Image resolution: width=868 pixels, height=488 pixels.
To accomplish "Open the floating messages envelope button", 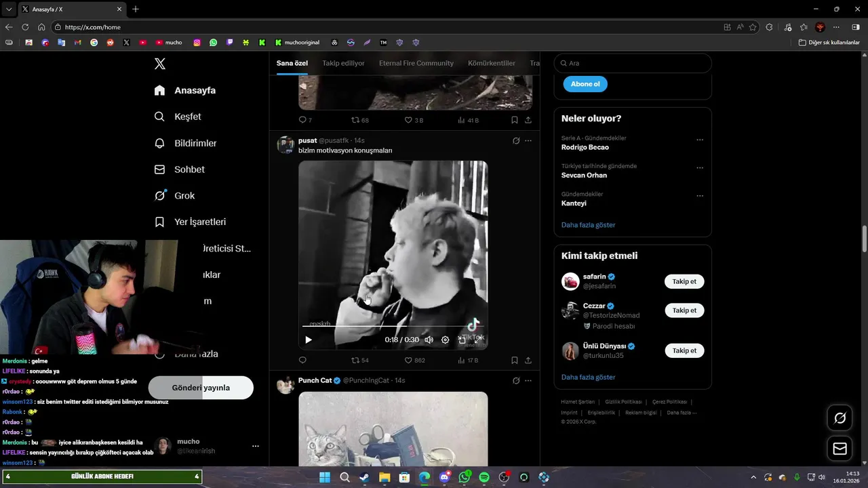I will [x=840, y=449].
